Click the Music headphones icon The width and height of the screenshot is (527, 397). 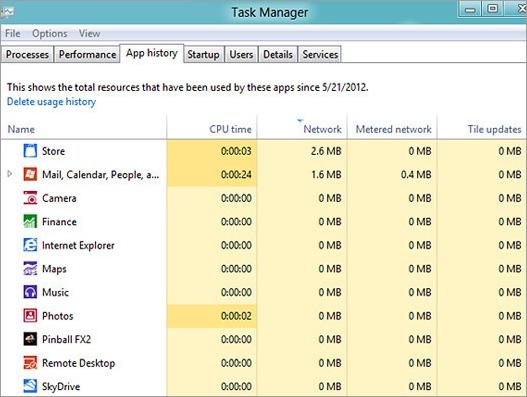(x=30, y=292)
